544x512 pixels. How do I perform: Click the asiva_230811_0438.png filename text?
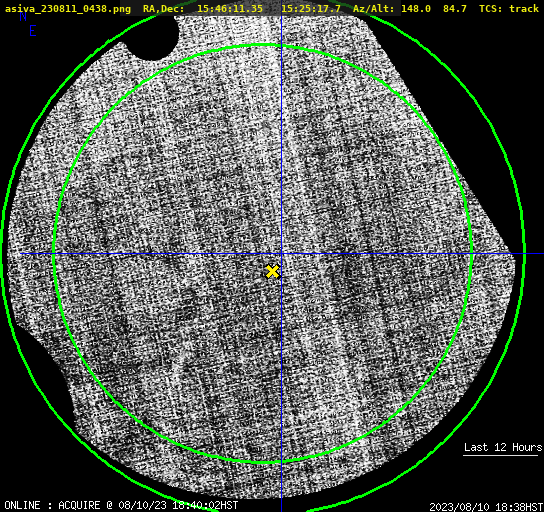tap(68, 9)
